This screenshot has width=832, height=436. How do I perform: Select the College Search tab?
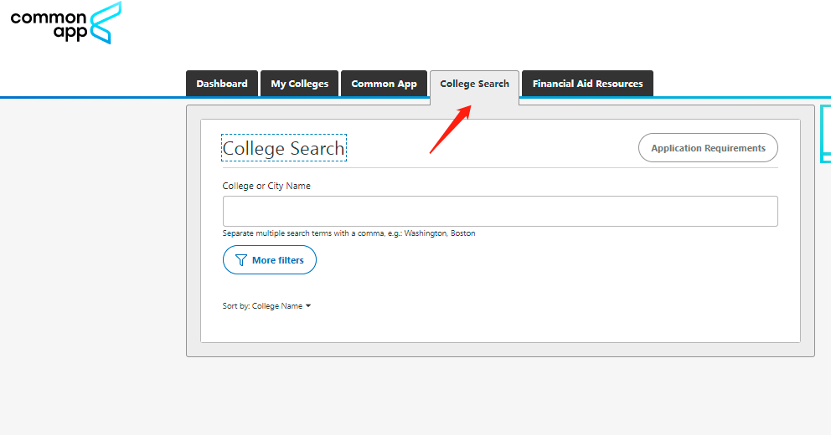pos(474,85)
